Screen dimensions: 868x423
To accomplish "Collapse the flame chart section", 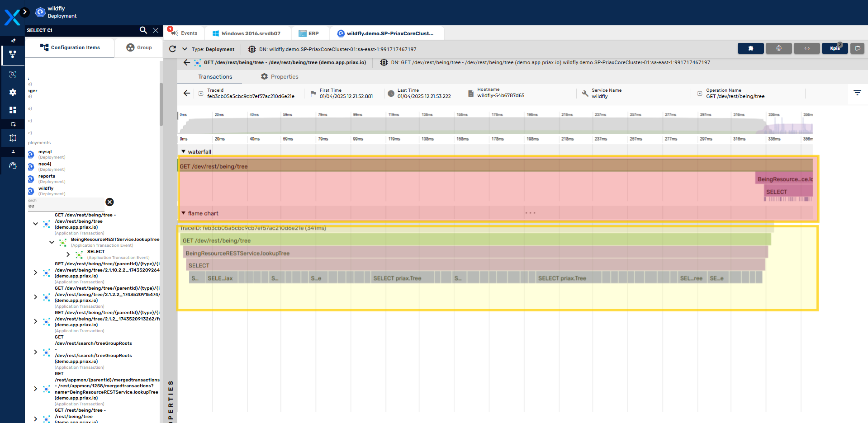I will [184, 213].
